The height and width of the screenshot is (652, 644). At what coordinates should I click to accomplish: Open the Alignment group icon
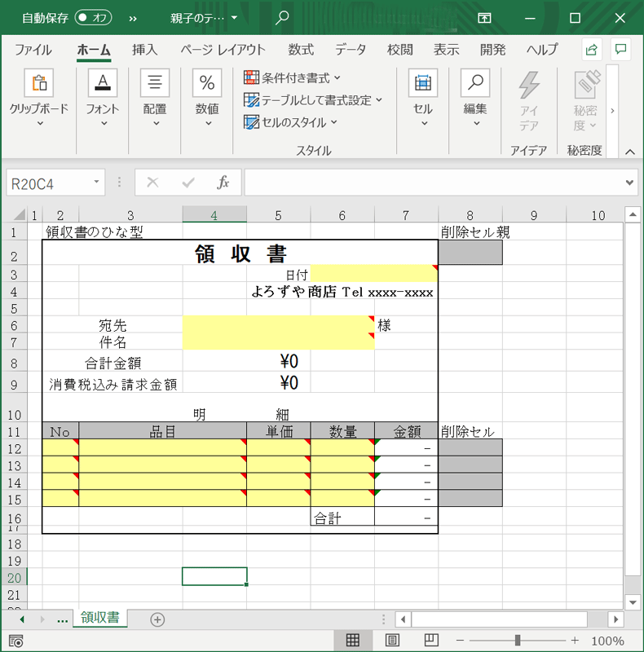coord(155,83)
